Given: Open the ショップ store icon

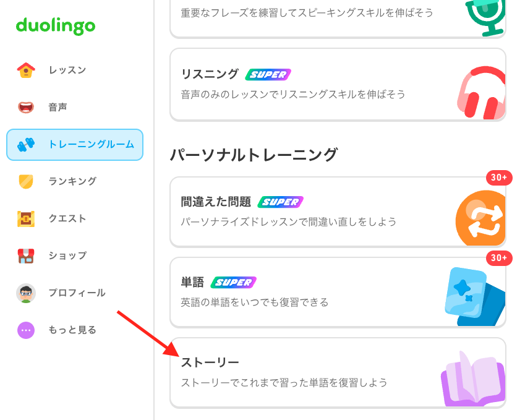Looking at the screenshot, I should coord(26,256).
